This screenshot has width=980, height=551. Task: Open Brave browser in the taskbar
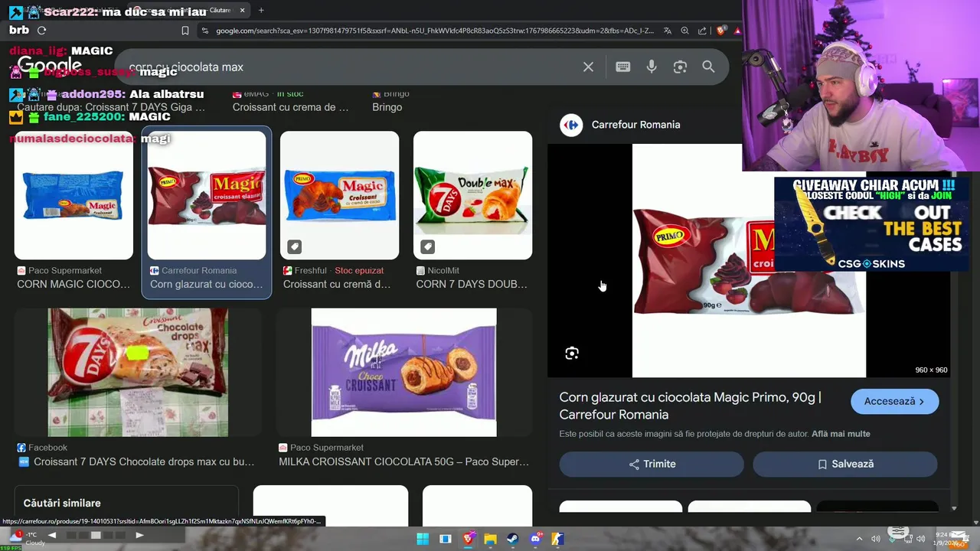[x=468, y=539]
